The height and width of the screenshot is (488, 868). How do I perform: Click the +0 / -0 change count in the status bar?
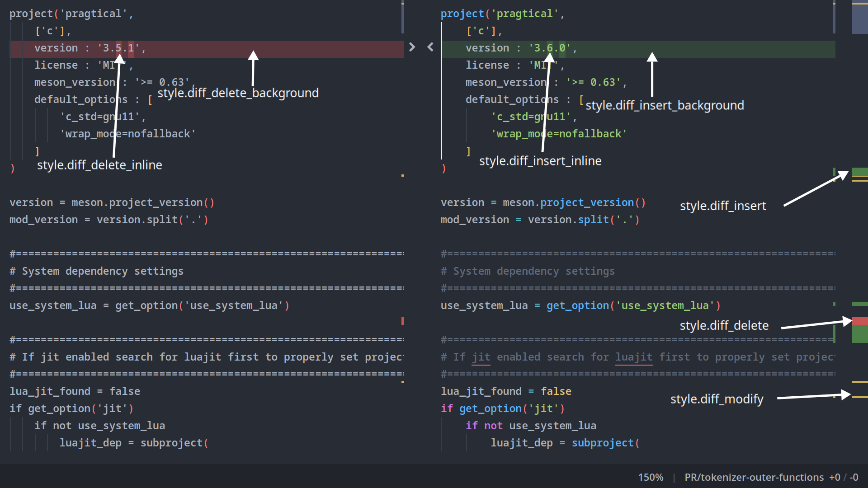coord(844,477)
